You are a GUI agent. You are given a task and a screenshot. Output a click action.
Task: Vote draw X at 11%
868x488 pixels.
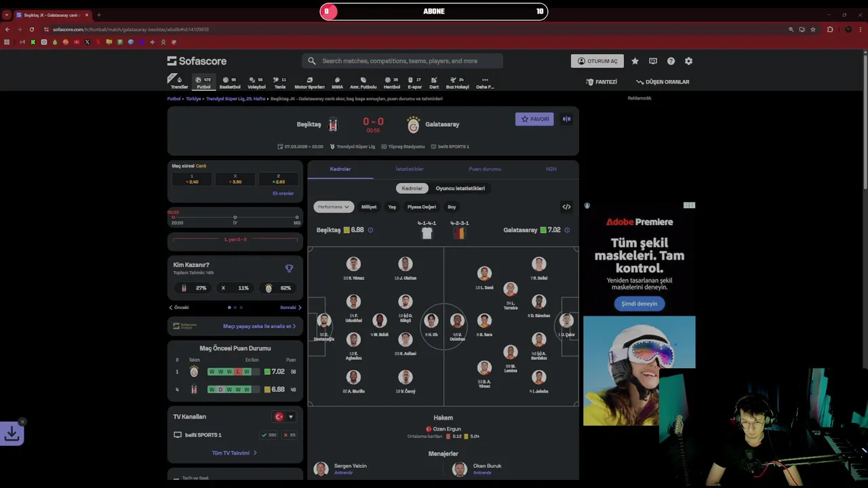[235, 288]
